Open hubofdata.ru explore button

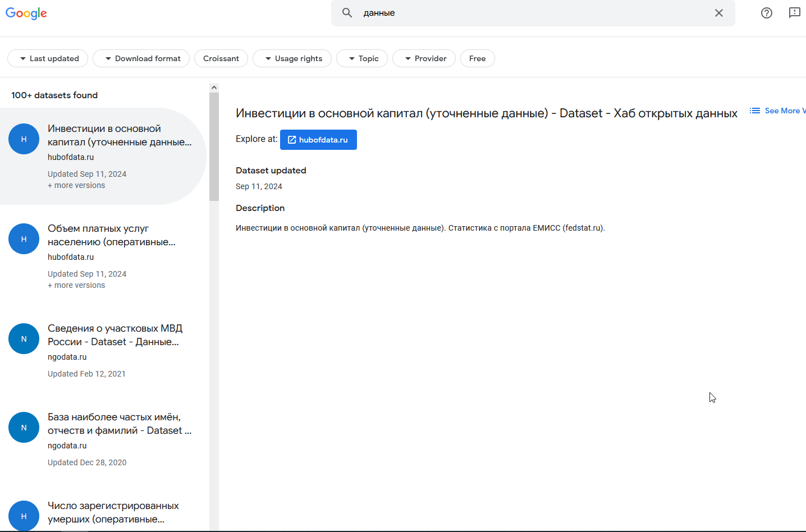[x=318, y=140]
